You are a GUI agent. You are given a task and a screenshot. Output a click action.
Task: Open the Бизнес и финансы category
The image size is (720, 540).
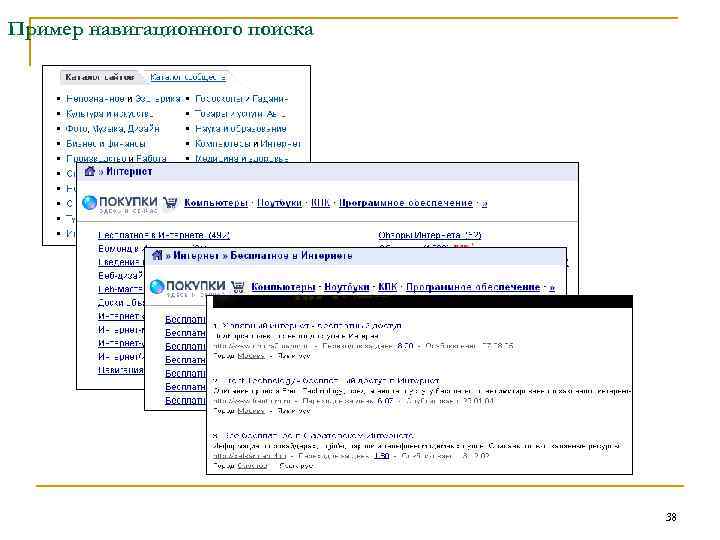[x=106, y=143]
